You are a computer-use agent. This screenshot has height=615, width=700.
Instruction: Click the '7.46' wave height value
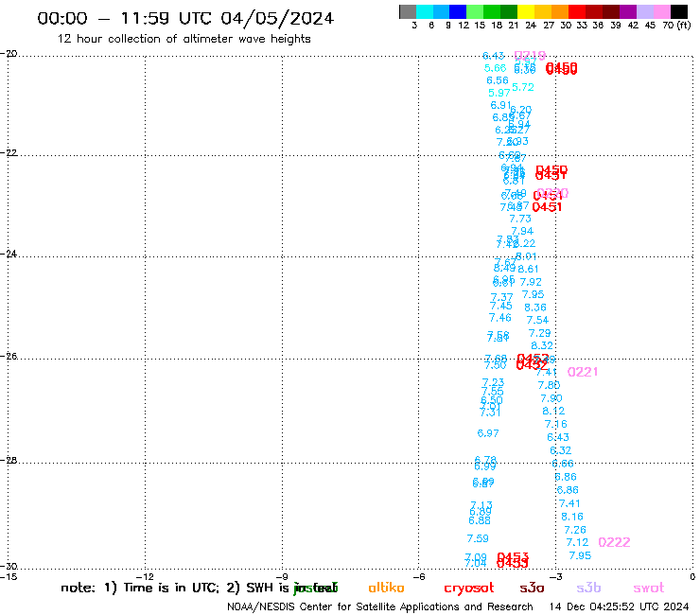point(500,318)
